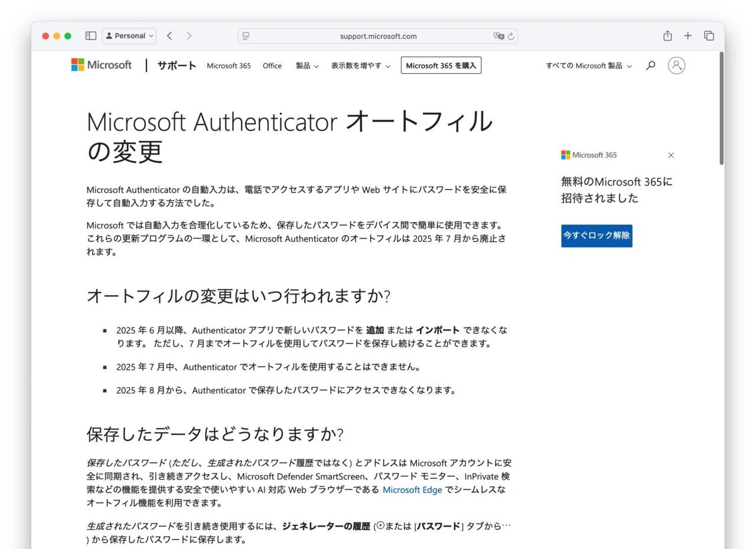The width and height of the screenshot is (756, 549).
Task: Expand すべての Microsoft 製品 dropdown
Action: tap(588, 66)
